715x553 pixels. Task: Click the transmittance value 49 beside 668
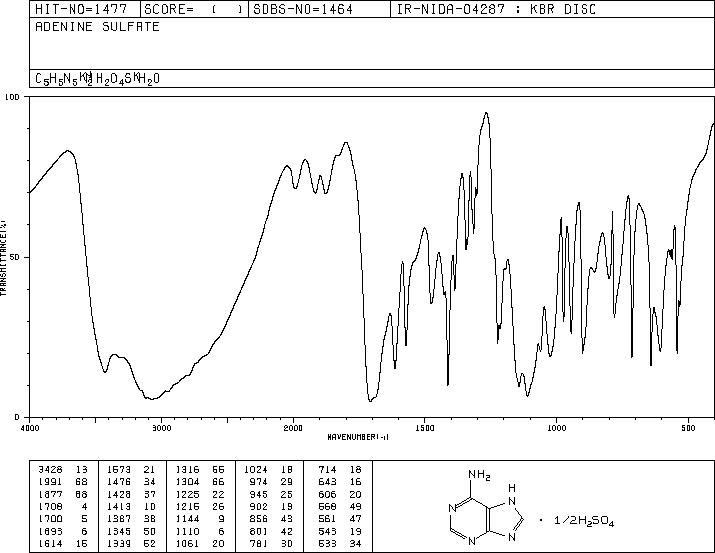point(356,507)
